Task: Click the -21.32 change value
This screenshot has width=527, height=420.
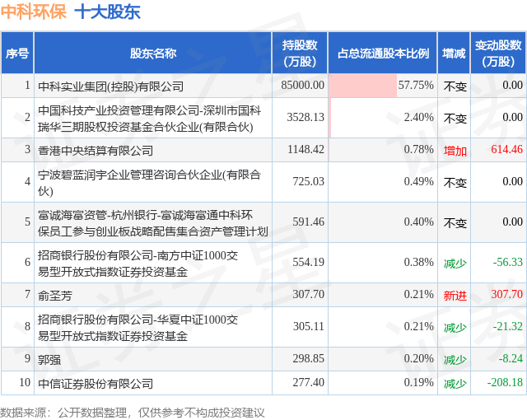Action: pyautogui.click(x=507, y=326)
